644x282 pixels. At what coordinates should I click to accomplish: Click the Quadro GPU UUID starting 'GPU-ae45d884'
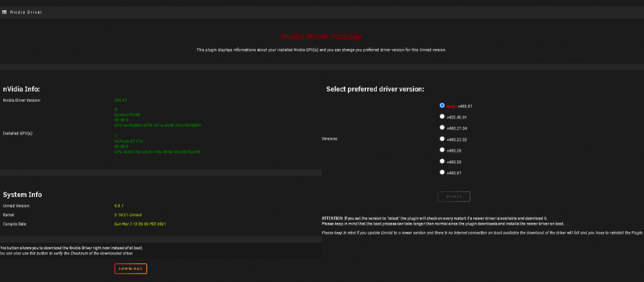[x=157, y=125]
